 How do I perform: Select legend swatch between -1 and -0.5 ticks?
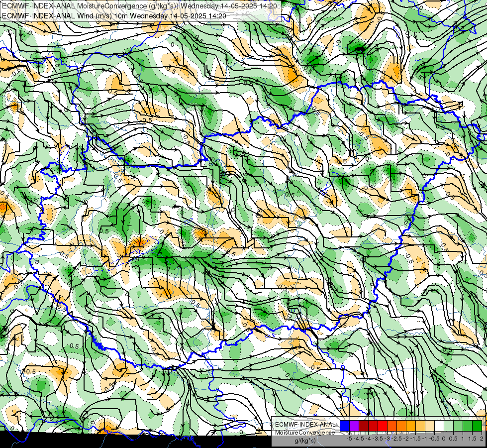pyautogui.click(x=429, y=426)
